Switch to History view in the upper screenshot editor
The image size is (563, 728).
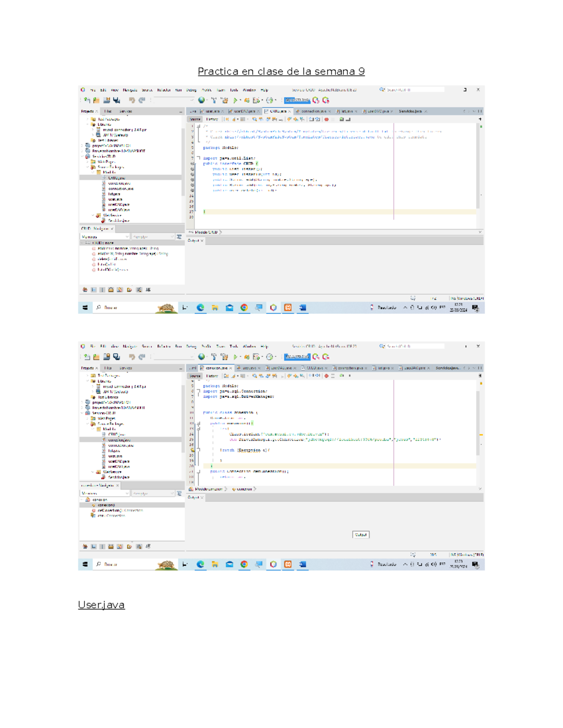click(x=212, y=120)
